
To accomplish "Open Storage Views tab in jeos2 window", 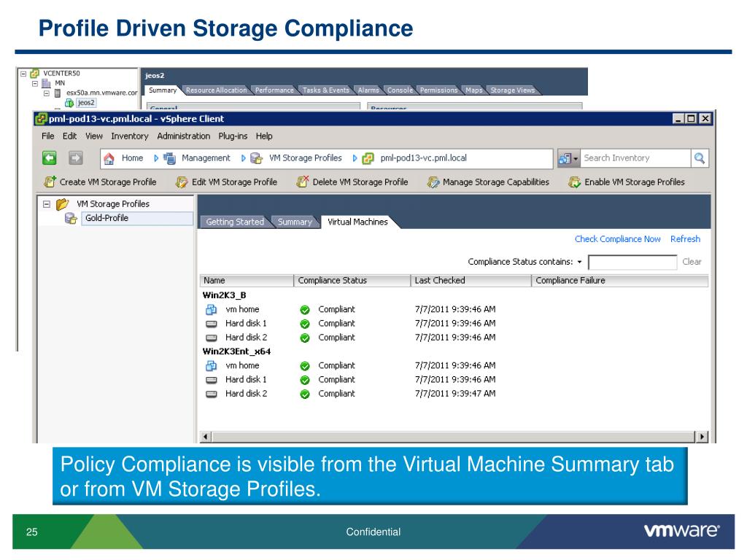I will (x=513, y=90).
